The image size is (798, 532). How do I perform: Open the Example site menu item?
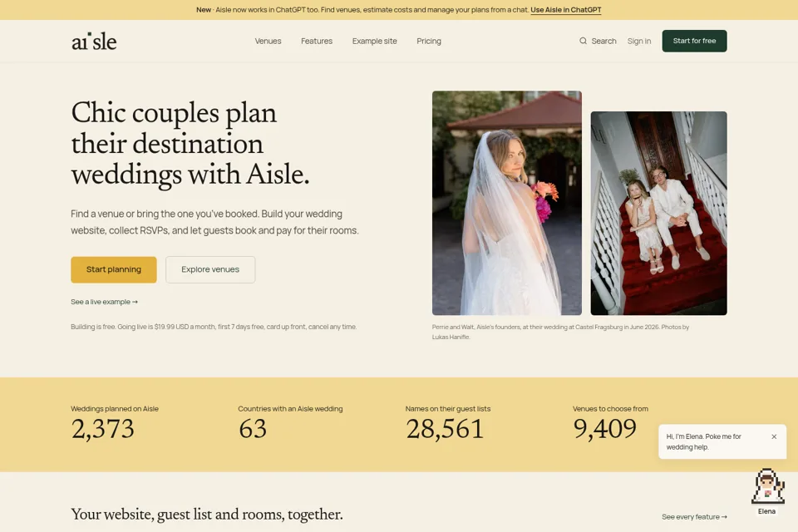point(375,41)
